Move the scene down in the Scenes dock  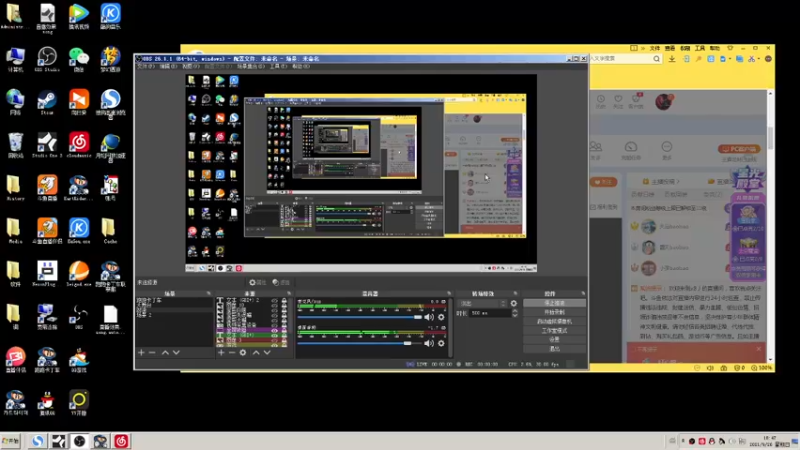(x=176, y=353)
